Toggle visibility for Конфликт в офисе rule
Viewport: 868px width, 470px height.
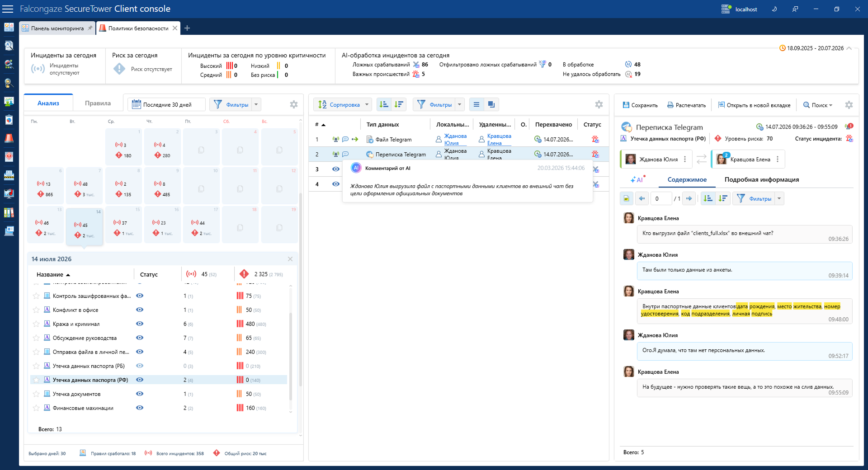click(140, 310)
